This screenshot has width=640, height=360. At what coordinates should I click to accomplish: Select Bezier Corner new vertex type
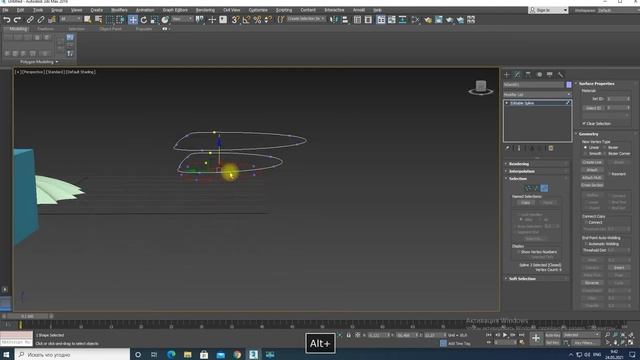605,153
